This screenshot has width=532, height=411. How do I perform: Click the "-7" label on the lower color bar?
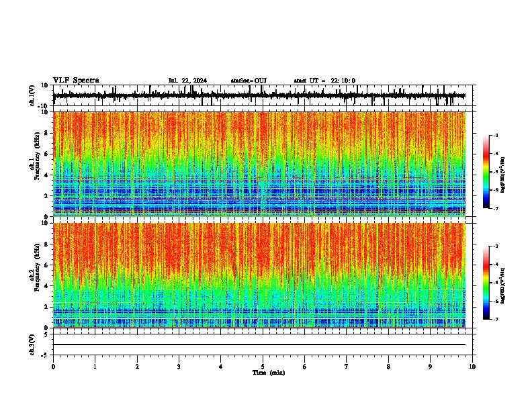[x=495, y=319]
